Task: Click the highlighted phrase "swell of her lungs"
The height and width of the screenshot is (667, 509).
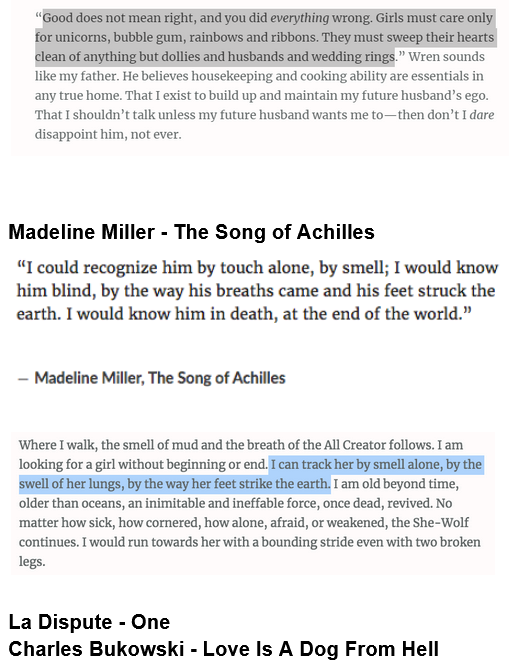Action: [71, 484]
